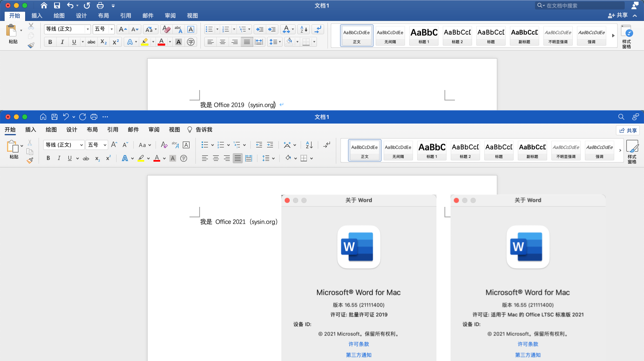Open font size 五号 dropdown in Word 2019
Image resolution: width=644 pixels, height=361 pixels.
click(x=112, y=29)
